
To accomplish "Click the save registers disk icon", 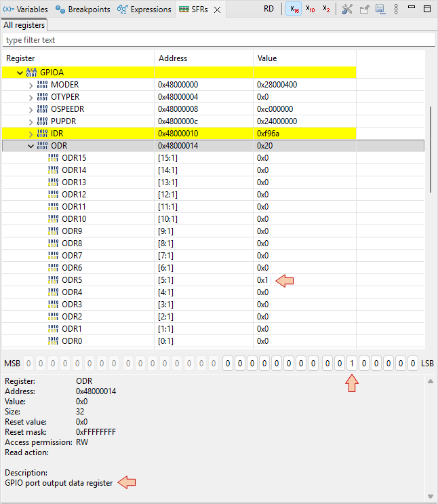I will click(x=380, y=9).
